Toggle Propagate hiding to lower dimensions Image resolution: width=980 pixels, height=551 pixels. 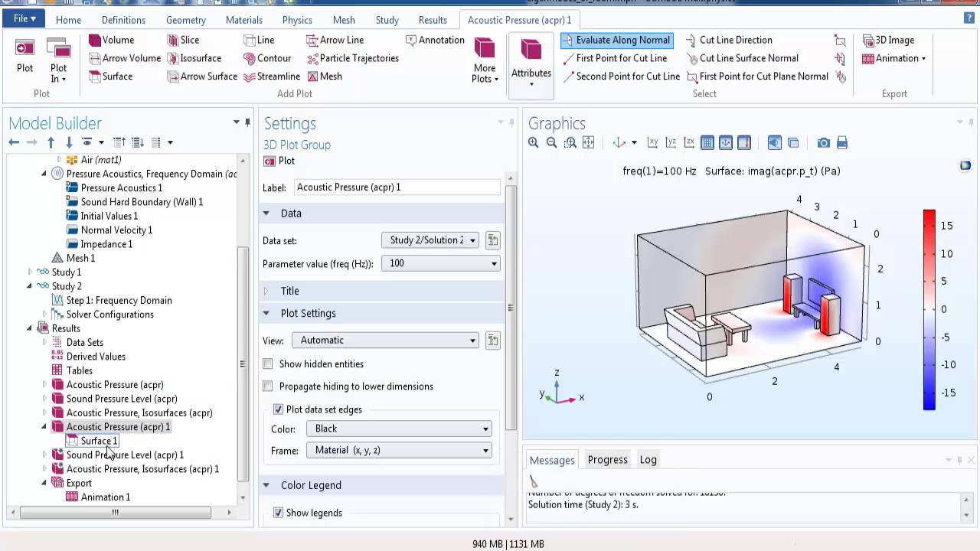(268, 386)
